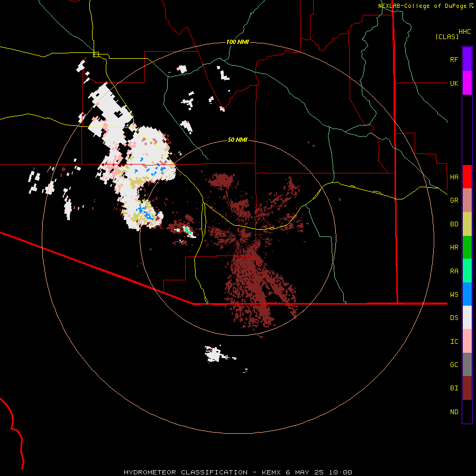Click the HHC product label

tap(464, 32)
